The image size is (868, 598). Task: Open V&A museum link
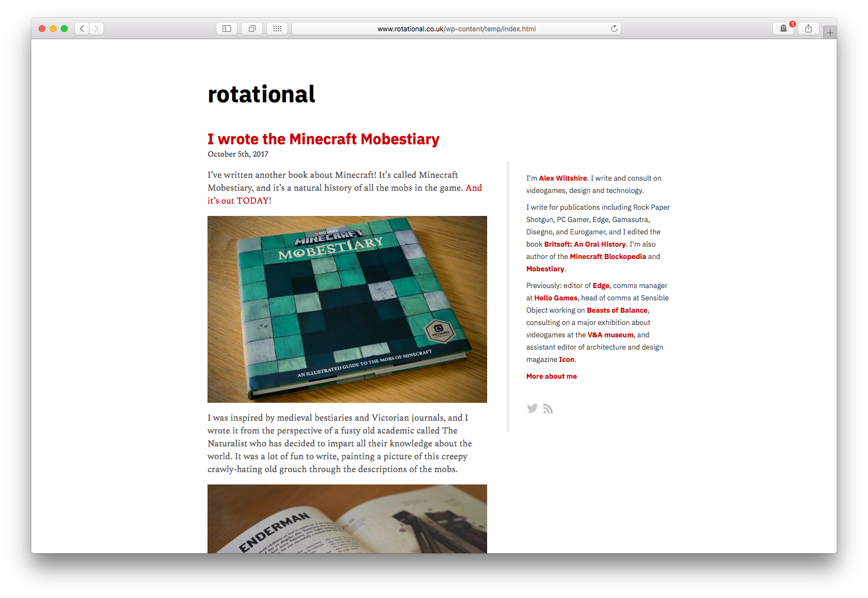tap(610, 335)
